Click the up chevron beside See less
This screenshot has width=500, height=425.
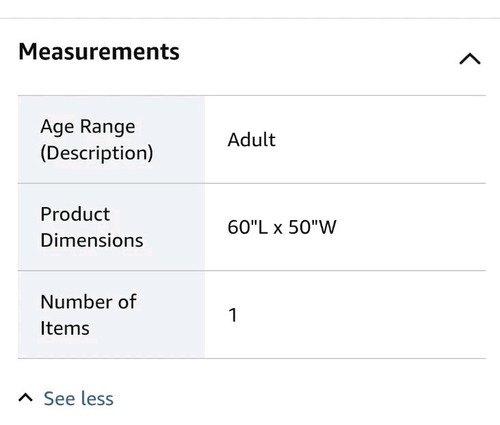coord(26,397)
